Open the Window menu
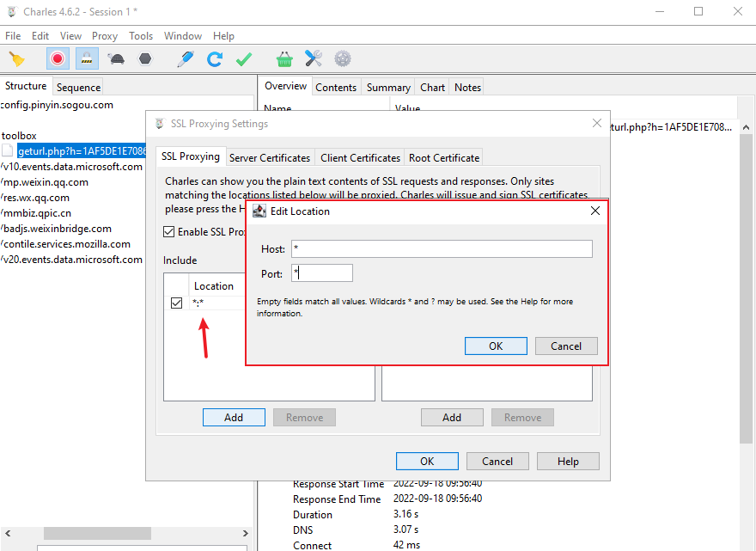Screen dimensions: 756x551 point(183,36)
